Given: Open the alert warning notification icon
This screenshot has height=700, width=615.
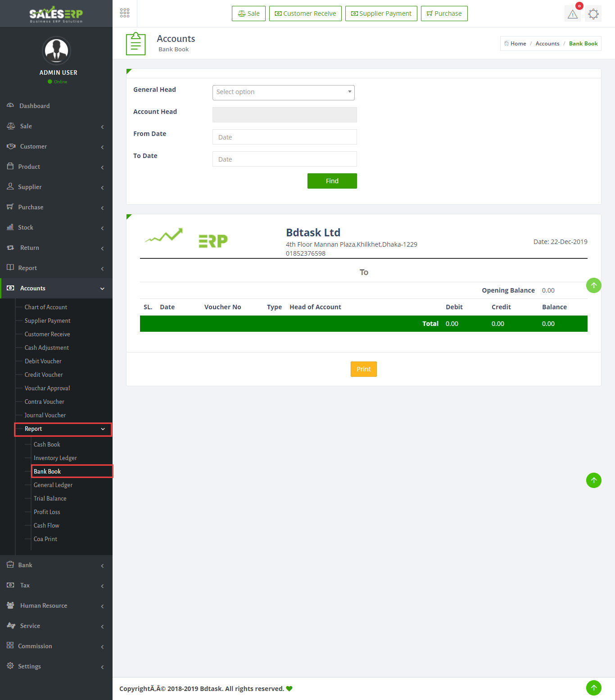Looking at the screenshot, I should (x=572, y=14).
